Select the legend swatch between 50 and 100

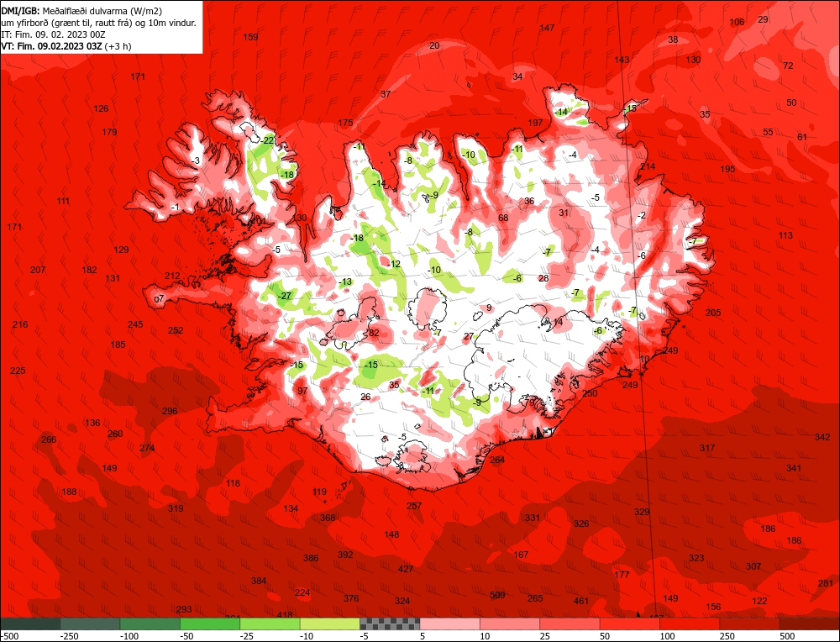point(630,624)
